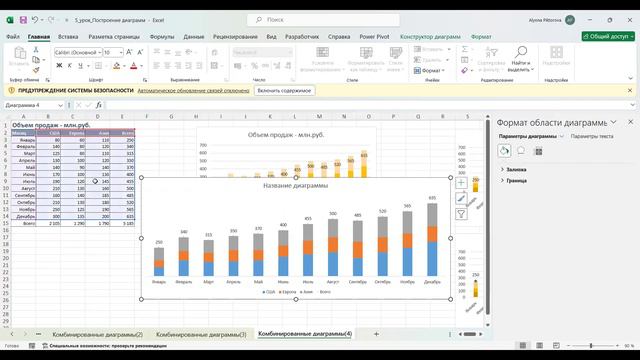The width and height of the screenshot is (640, 360).
Task: Click the Save icon in title bar
Action: [23, 20]
